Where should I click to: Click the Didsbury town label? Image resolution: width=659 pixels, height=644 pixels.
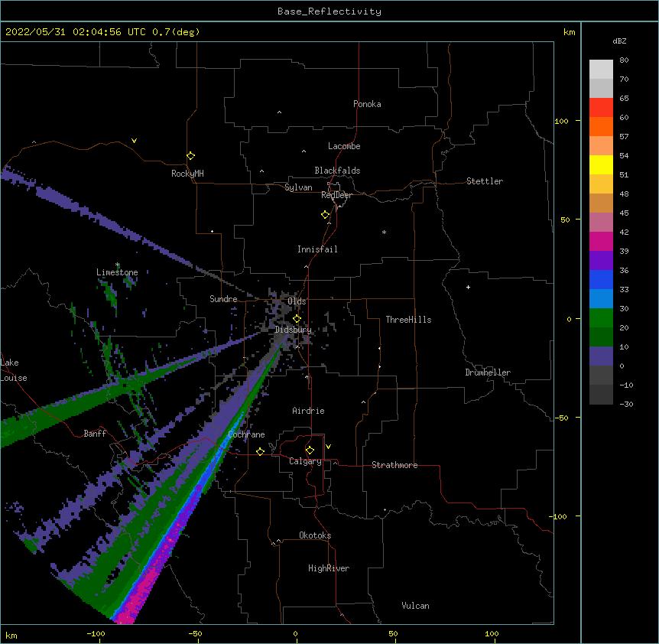(x=294, y=330)
